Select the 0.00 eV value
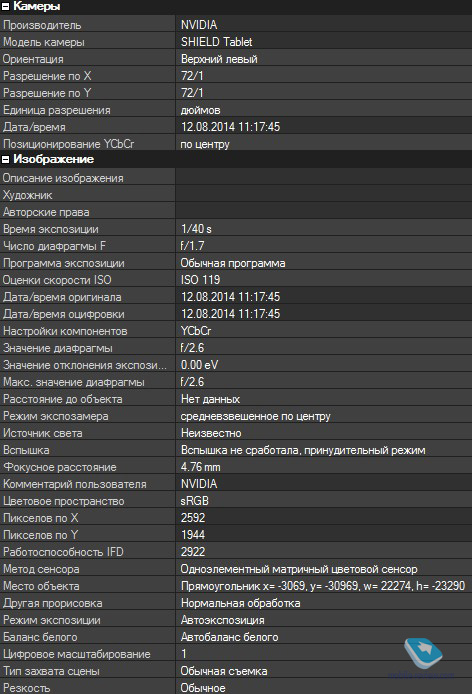This screenshot has height=694, width=472. [200, 365]
